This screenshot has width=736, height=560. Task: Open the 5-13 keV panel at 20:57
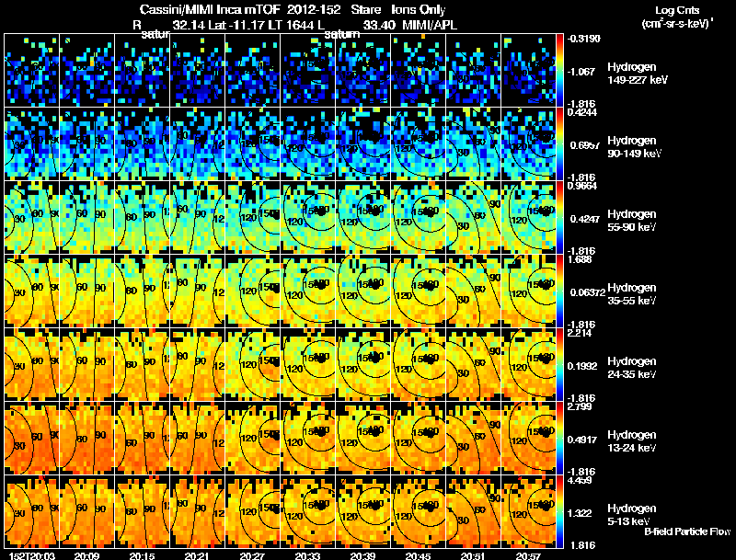(528, 512)
